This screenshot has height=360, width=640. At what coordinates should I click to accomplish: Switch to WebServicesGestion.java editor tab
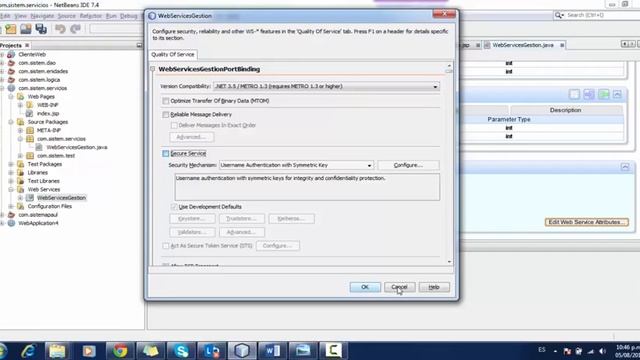[523, 45]
